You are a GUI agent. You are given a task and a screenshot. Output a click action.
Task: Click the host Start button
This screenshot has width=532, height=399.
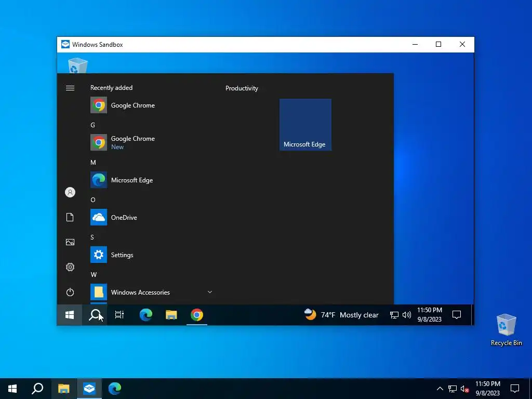point(12,389)
